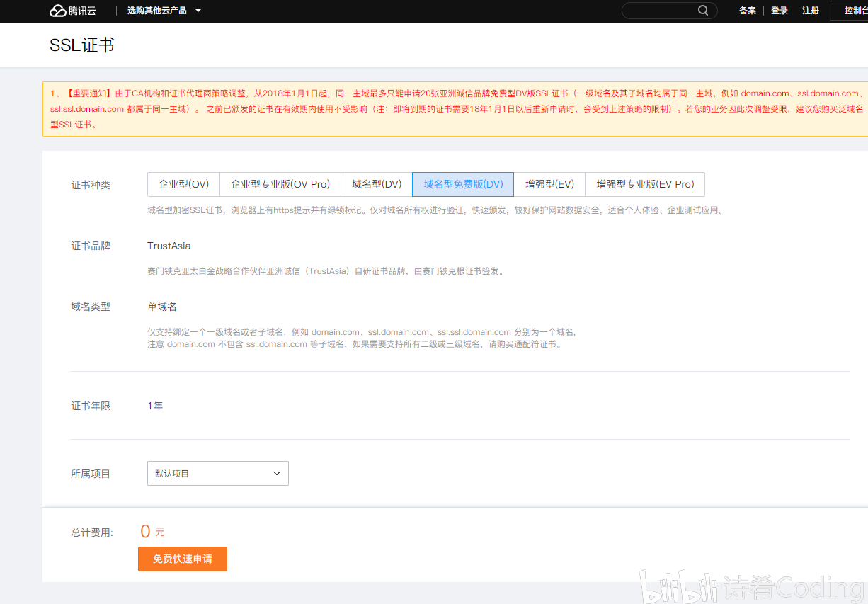Click the 证书种类 label

pos(91,185)
